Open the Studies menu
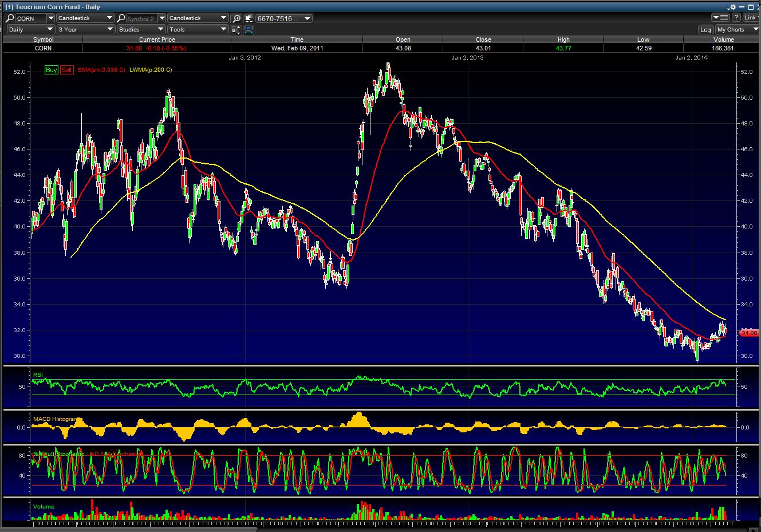761x532 pixels. (140, 29)
